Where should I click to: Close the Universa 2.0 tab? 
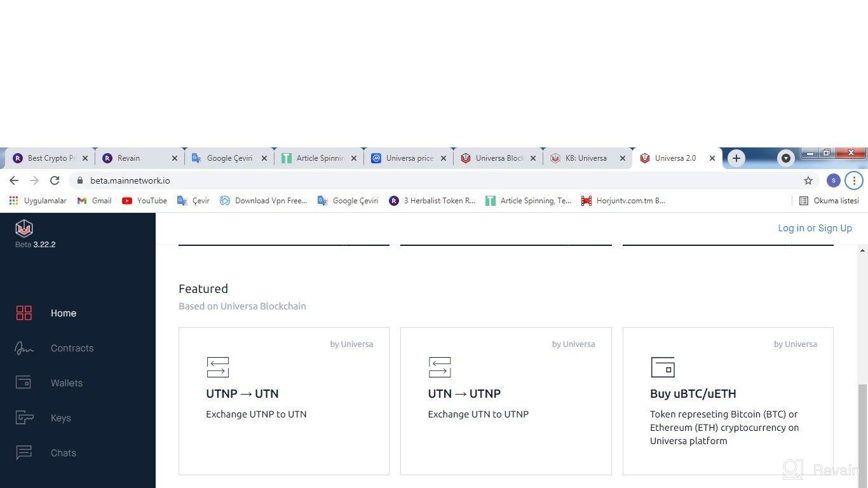[712, 158]
